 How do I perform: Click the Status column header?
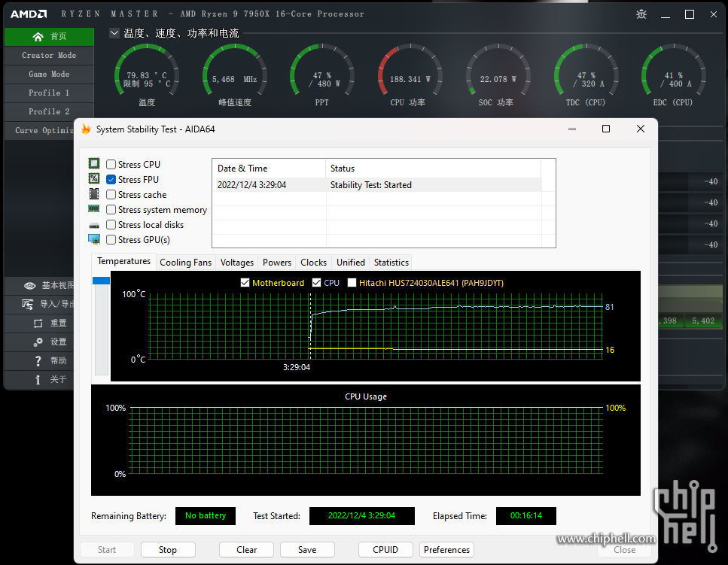pyautogui.click(x=434, y=169)
